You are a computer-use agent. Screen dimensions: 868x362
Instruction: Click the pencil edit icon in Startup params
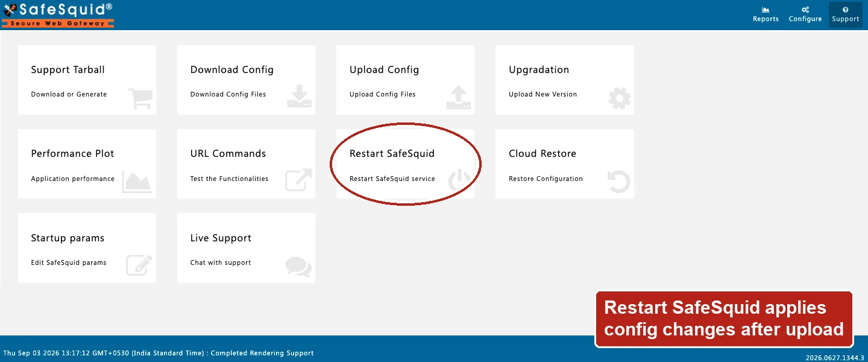pyautogui.click(x=139, y=265)
